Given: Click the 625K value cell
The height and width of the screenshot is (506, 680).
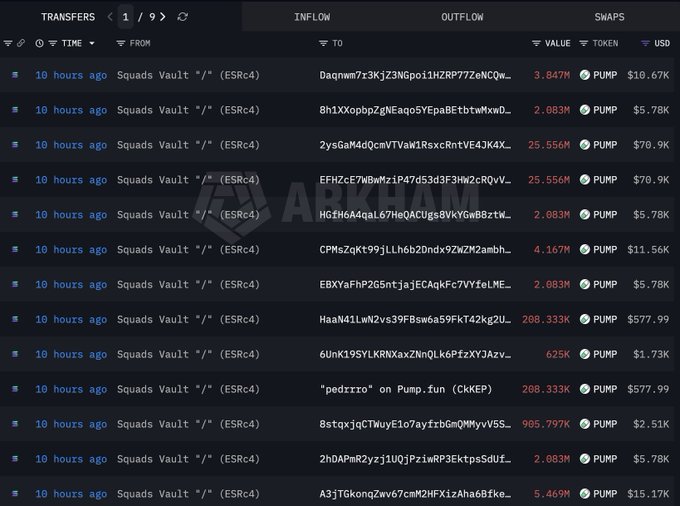Looking at the screenshot, I should (558, 354).
